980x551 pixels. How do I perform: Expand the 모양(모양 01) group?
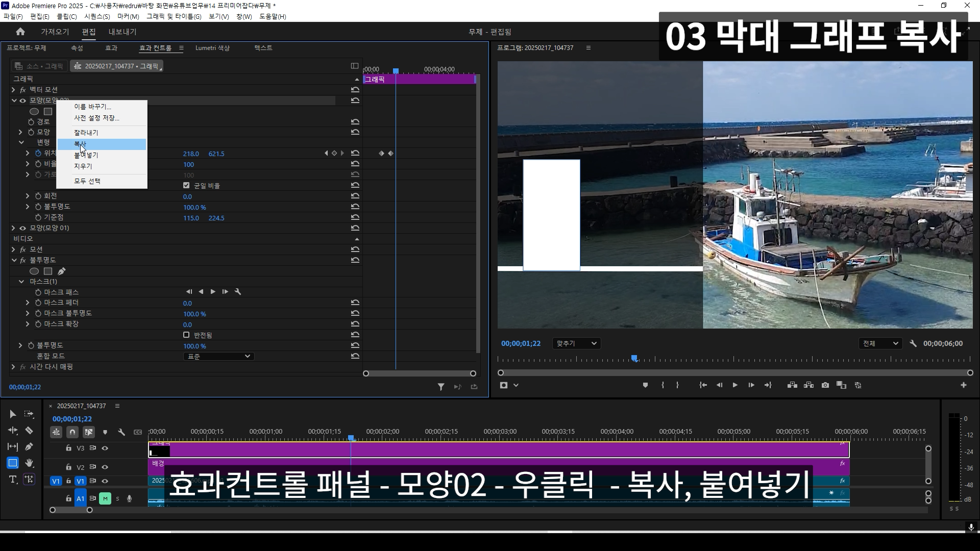13,228
